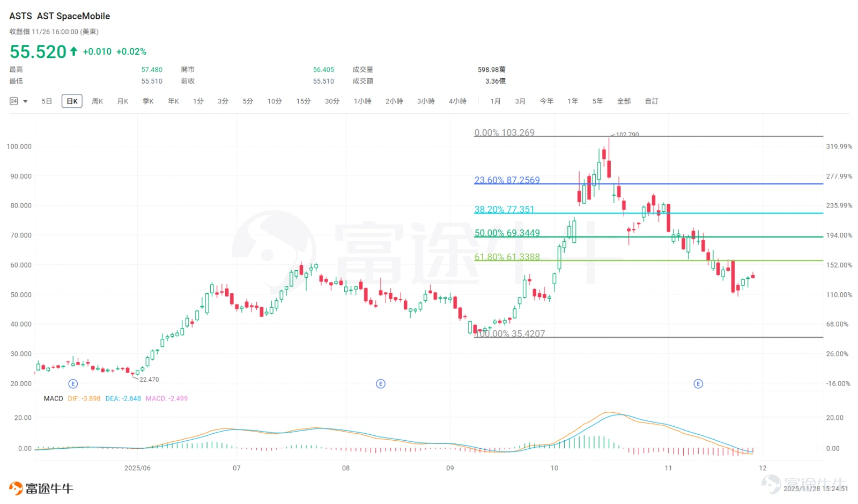This screenshot has height=504, width=858.
Task: Click the 成交量 598.98萬 value
Action: tap(491, 70)
